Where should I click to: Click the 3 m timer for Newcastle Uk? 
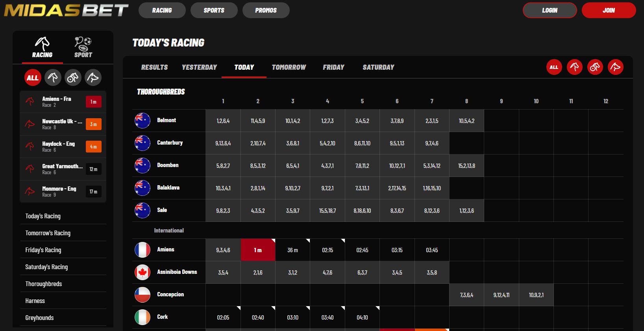point(94,124)
